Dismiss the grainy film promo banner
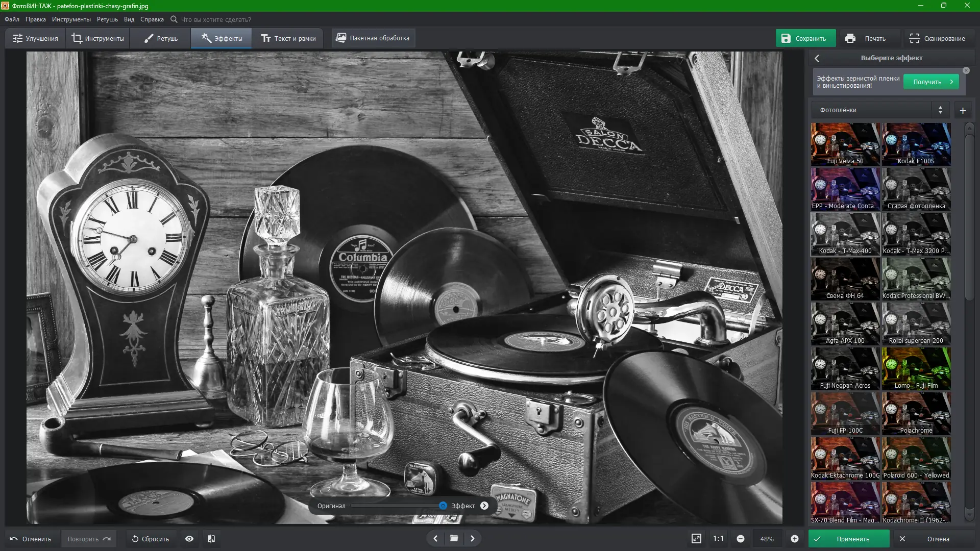This screenshot has width=980, height=551. (966, 70)
